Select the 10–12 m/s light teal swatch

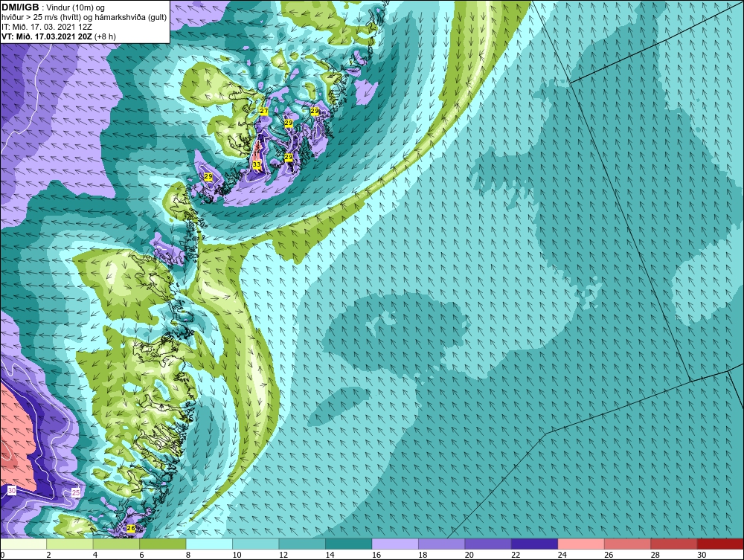pyautogui.click(x=256, y=544)
